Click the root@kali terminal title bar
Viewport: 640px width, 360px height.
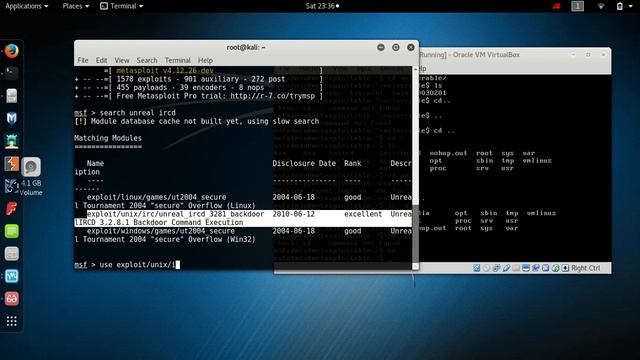[x=246, y=47]
